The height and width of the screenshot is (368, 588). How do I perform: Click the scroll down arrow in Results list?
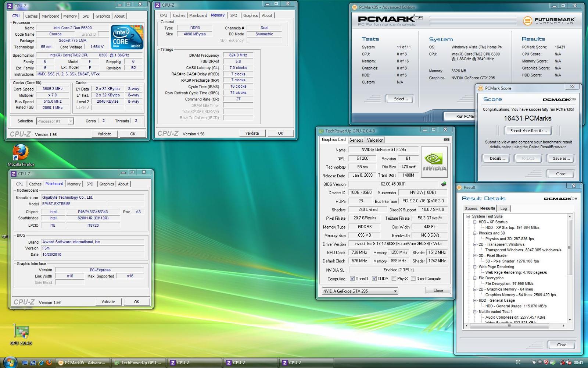pyautogui.click(x=570, y=320)
